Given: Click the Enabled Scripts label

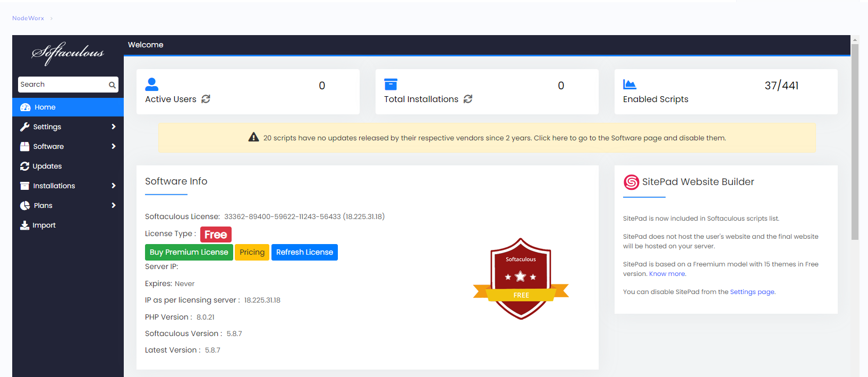Looking at the screenshot, I should 656,99.
